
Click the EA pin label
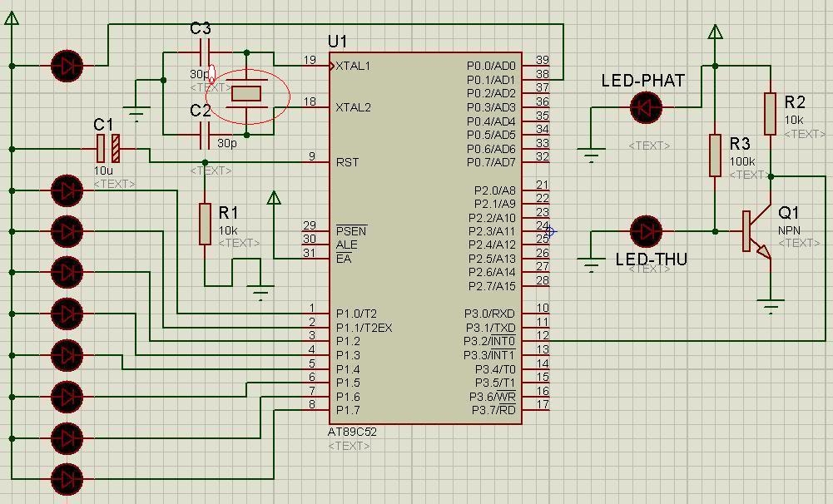point(343,259)
